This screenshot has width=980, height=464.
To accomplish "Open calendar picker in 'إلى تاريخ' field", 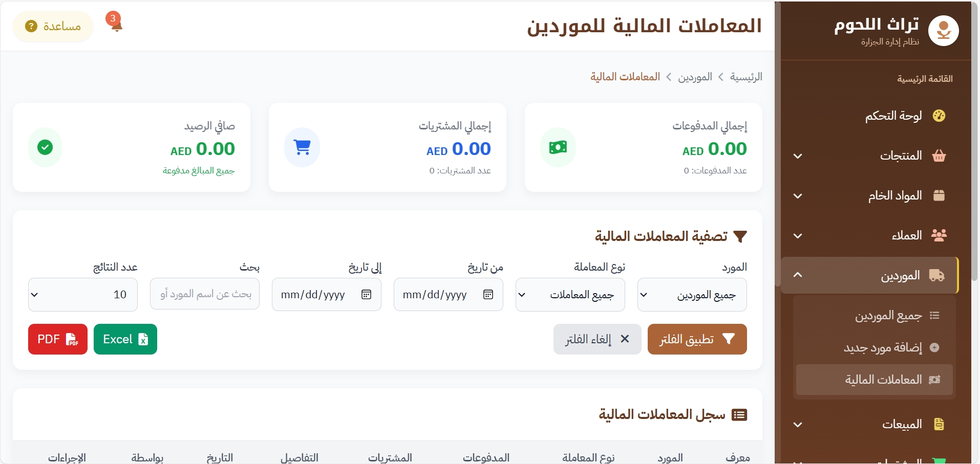I will [x=366, y=295].
